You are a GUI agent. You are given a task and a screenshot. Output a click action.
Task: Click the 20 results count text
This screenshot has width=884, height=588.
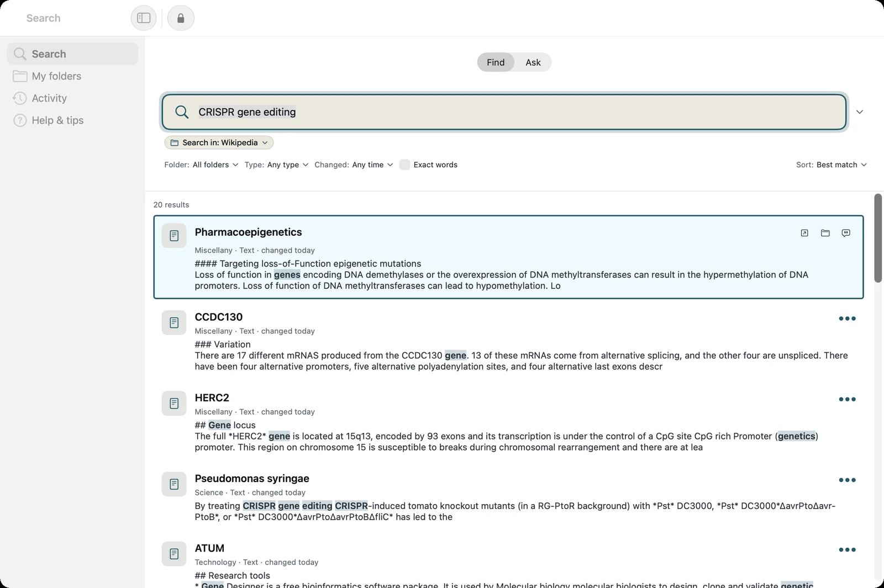[x=171, y=205]
